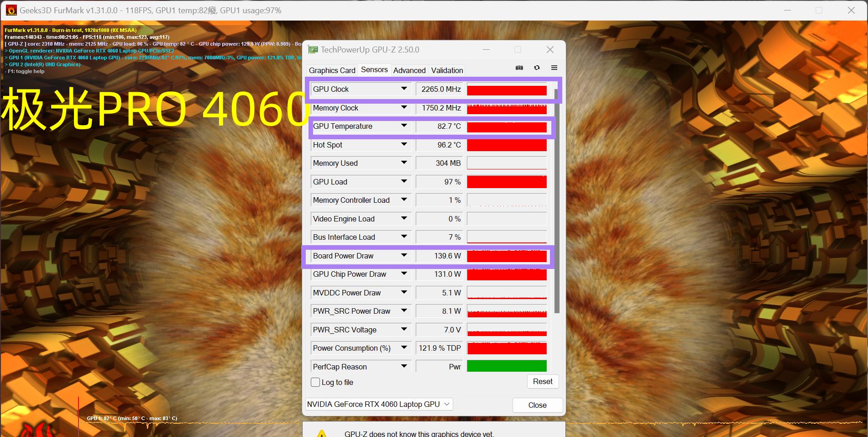Click the 304 MB Memory Used value

tap(439, 163)
